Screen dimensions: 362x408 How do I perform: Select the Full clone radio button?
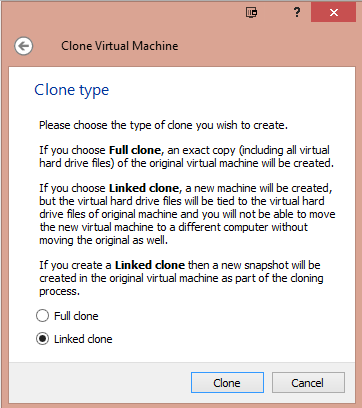[42, 316]
